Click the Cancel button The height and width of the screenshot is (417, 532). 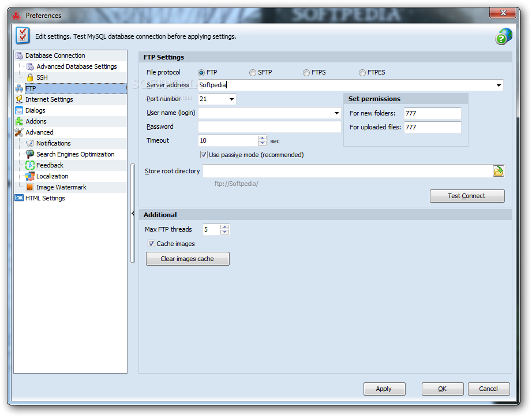tap(489, 389)
